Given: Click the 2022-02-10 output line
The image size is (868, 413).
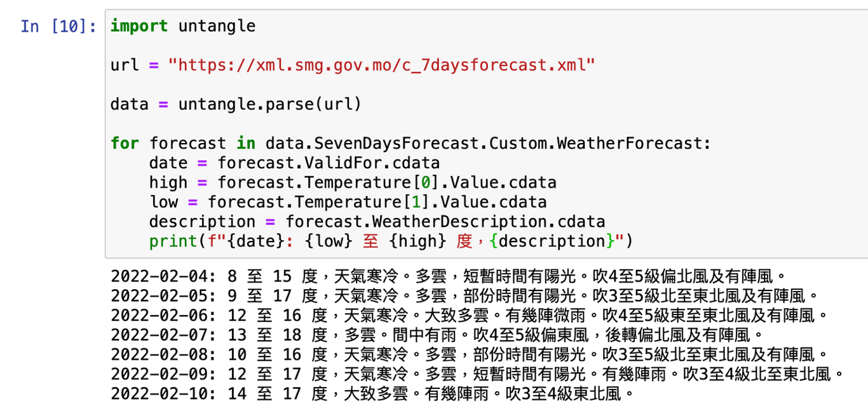Looking at the screenshot, I should pyautogui.click(x=373, y=394).
